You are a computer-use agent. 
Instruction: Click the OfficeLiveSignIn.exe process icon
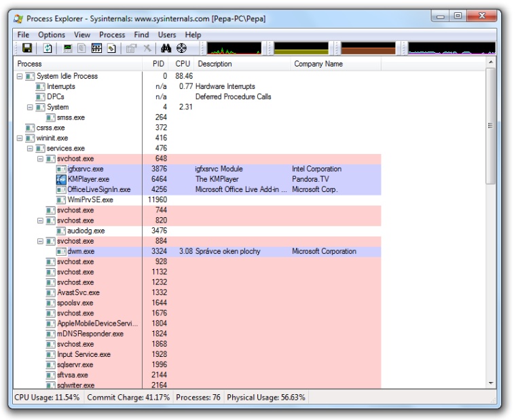tap(61, 190)
